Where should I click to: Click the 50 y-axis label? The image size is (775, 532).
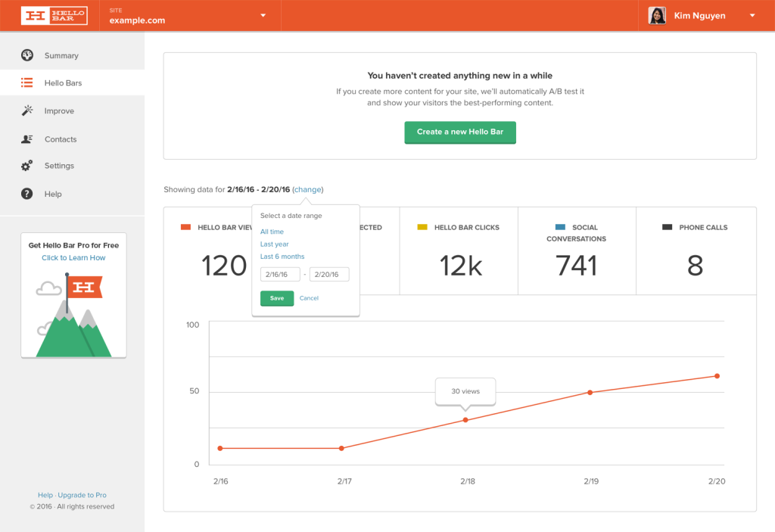tap(195, 391)
